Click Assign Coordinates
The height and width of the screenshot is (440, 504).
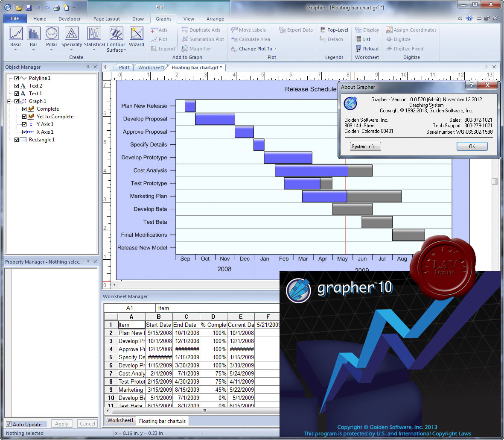(x=411, y=30)
